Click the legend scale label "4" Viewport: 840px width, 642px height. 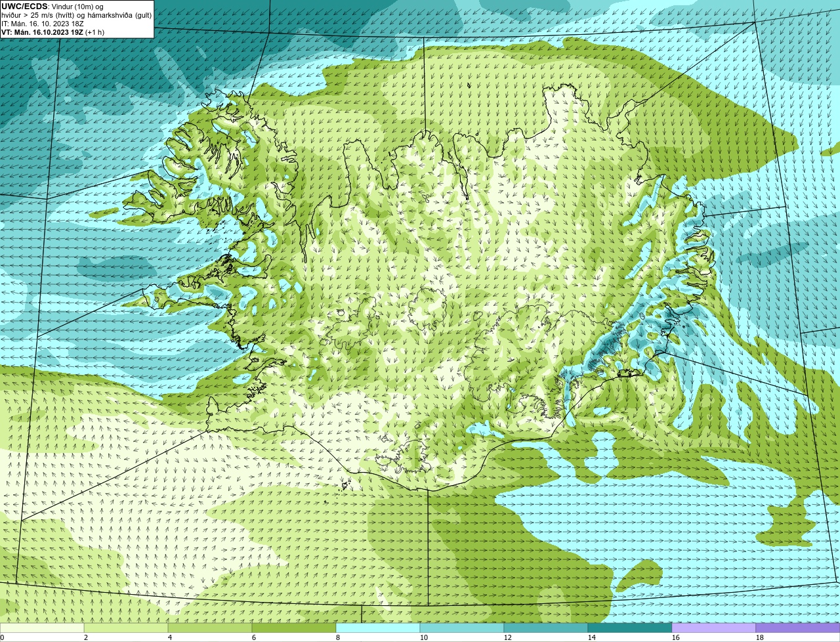coord(170,637)
